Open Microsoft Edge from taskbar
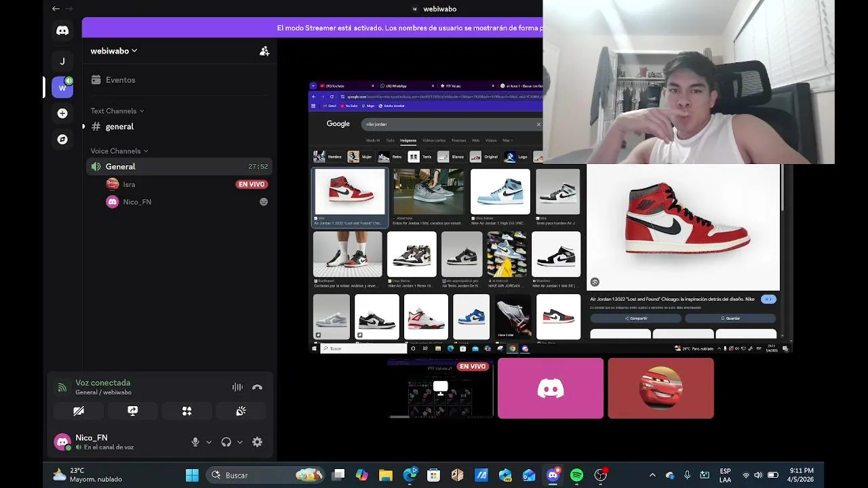Screen dimensions: 868x488 coord(410,475)
